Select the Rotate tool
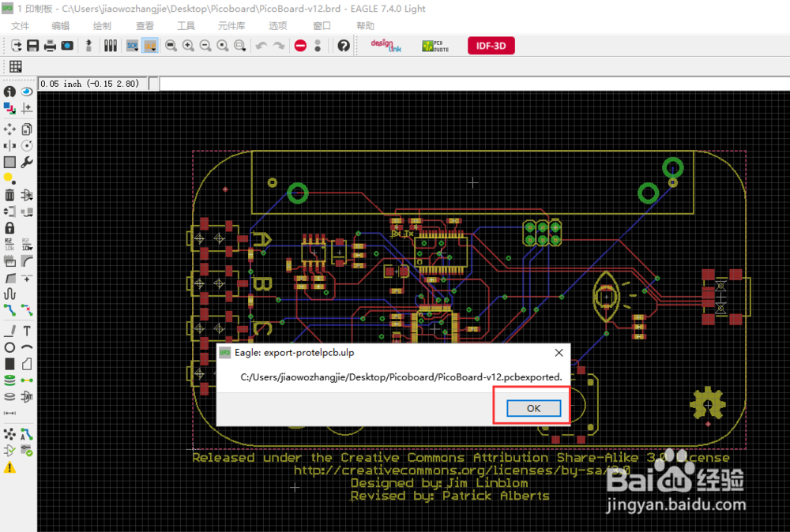This screenshot has width=790, height=532. 26,145
